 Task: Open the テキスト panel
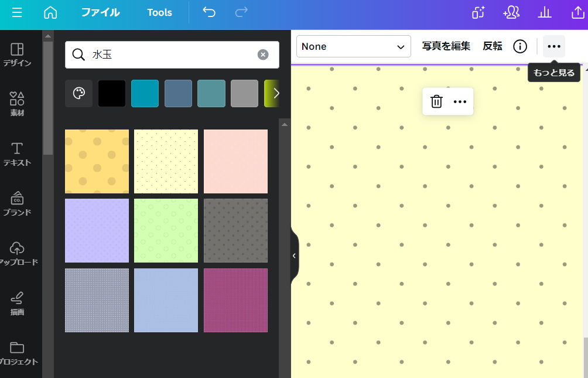click(x=17, y=154)
